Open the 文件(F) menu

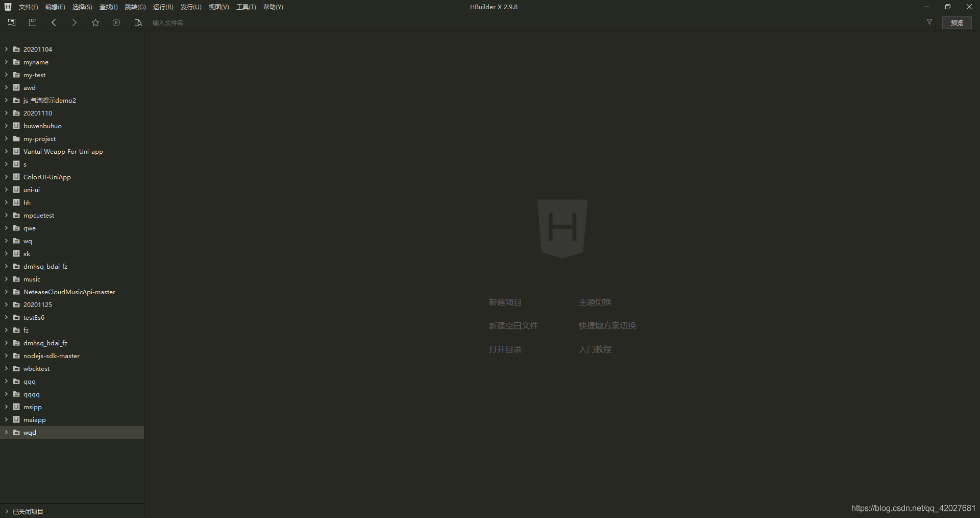(28, 7)
